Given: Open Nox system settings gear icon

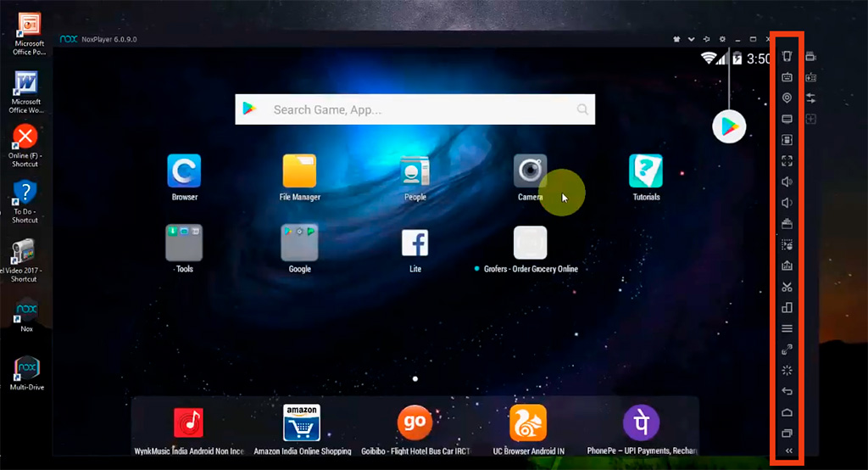Looking at the screenshot, I should coord(722,39).
